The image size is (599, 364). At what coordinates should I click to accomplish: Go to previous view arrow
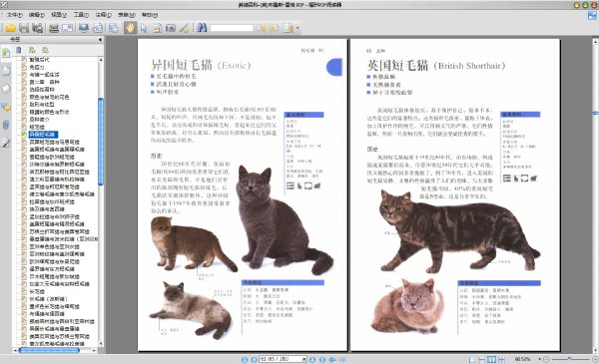coord(332,359)
